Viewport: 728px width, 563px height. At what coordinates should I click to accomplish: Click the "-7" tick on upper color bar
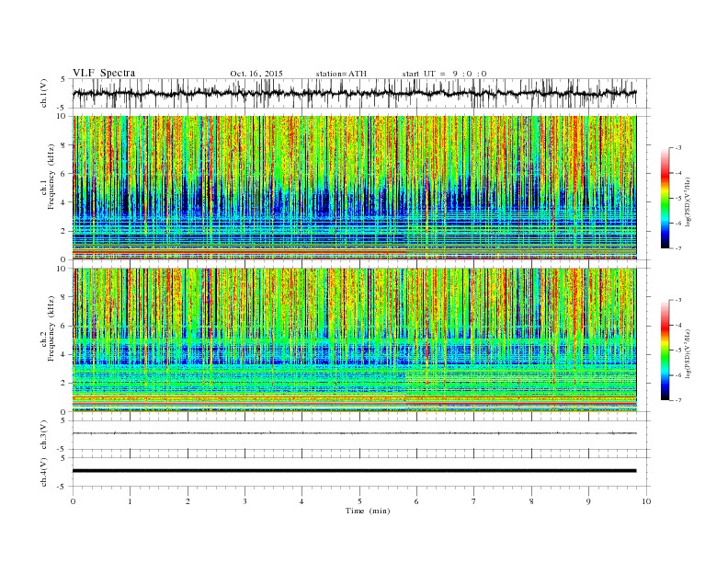tap(678, 248)
